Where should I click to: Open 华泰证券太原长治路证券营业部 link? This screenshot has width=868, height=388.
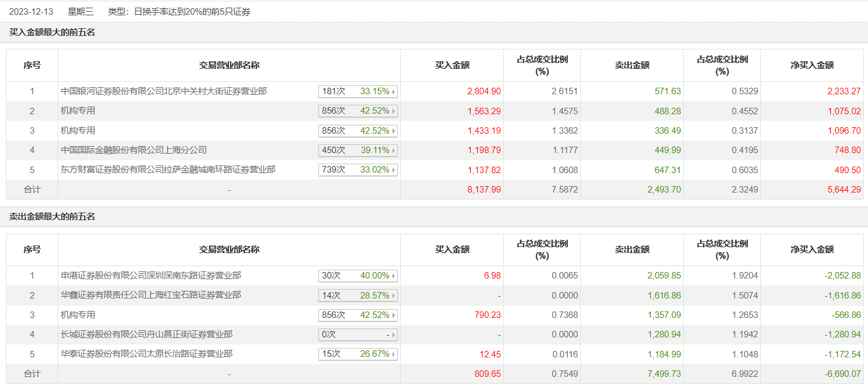[x=147, y=354]
